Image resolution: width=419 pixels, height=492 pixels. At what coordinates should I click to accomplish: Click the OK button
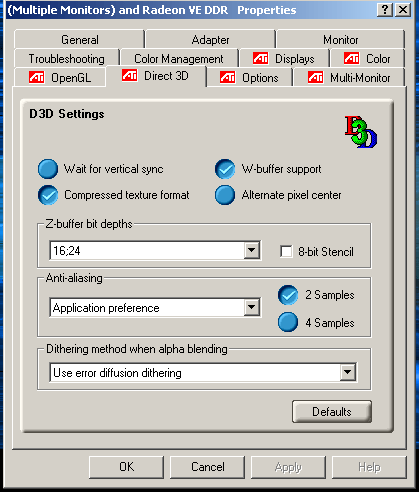pyautogui.click(x=127, y=467)
